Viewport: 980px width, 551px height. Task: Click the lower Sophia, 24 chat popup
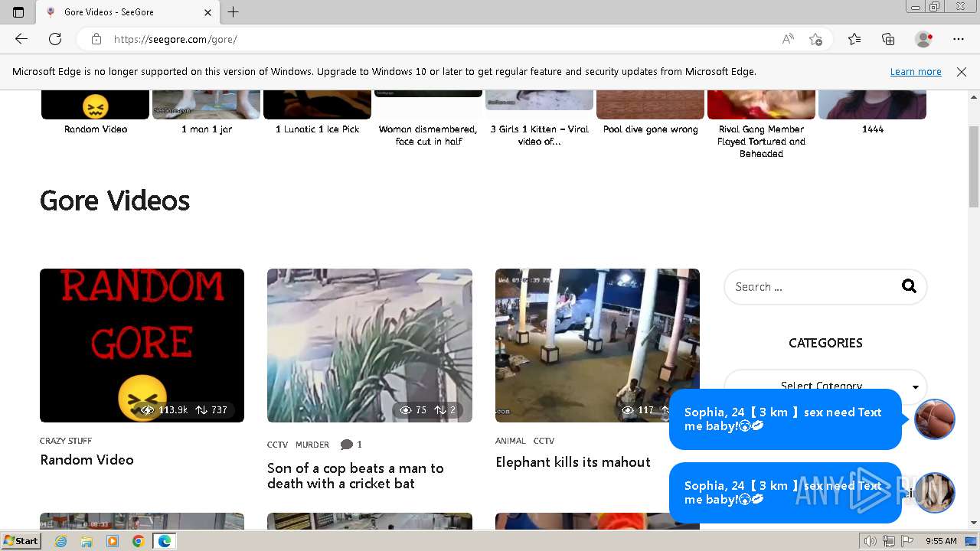click(x=786, y=493)
